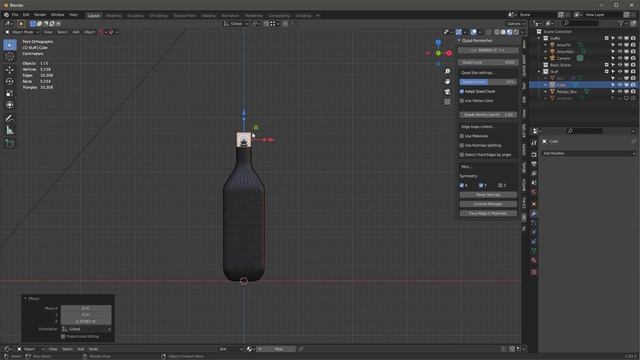
Task: Open the Particles properties tab icon
Action: click(533, 223)
